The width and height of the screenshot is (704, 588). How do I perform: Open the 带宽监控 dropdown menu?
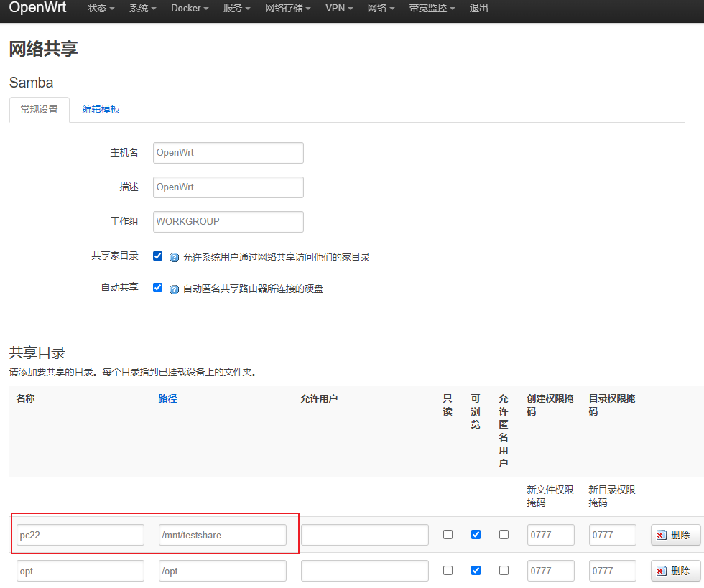[432, 9]
